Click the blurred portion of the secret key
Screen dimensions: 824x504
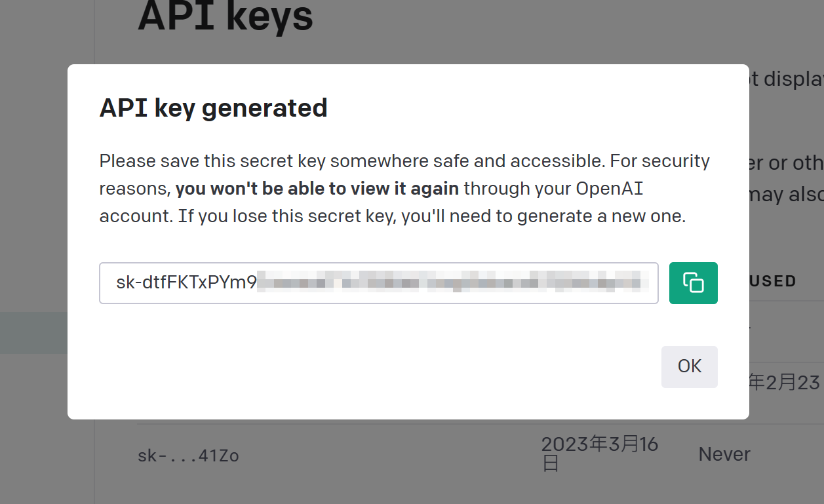tap(452, 283)
